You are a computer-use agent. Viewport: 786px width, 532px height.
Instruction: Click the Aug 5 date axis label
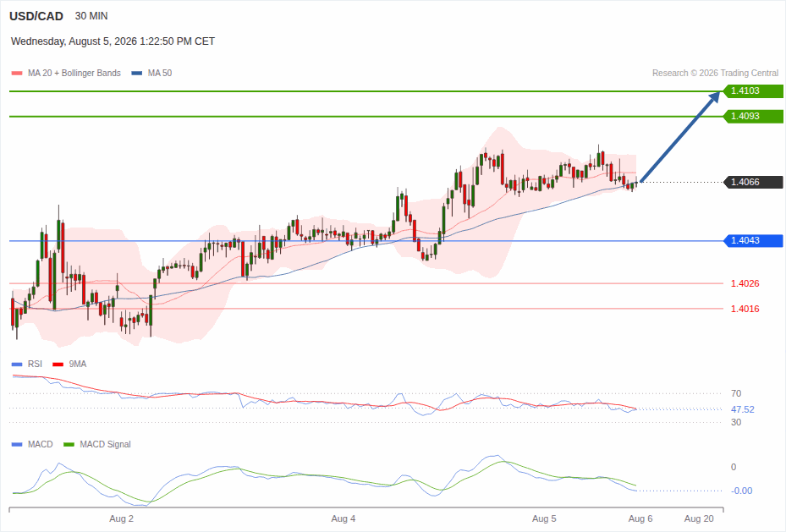(544, 519)
